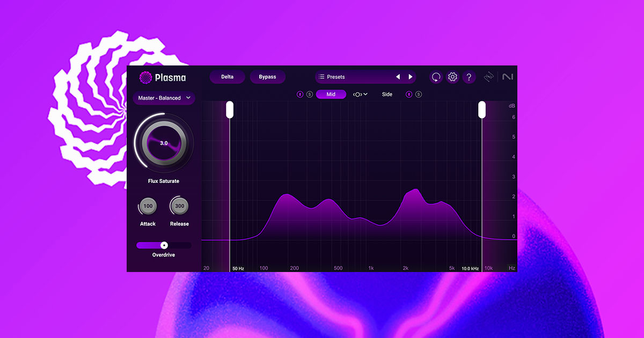The image size is (644, 338).
Task: Click the Flux Saturate knob
Action: 164,143
